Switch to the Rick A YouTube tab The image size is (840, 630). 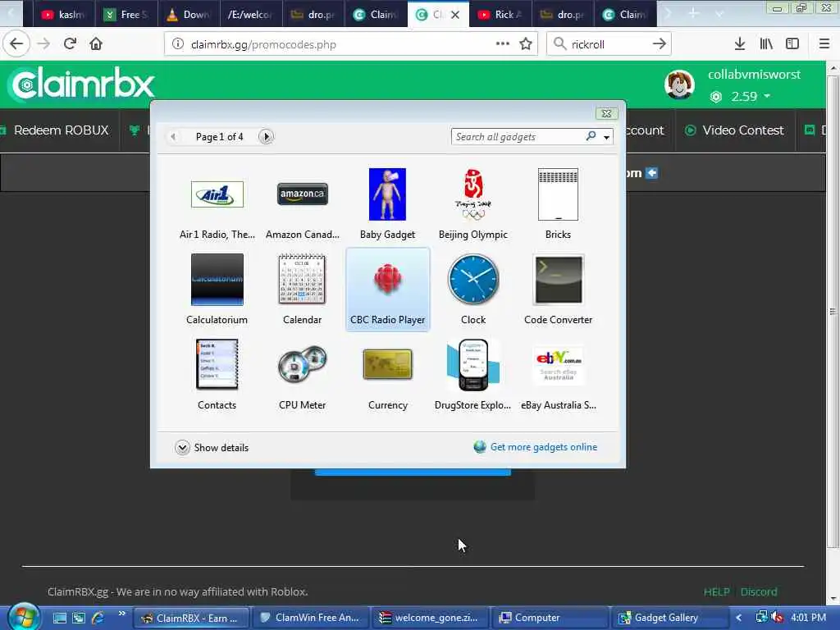pos(500,15)
